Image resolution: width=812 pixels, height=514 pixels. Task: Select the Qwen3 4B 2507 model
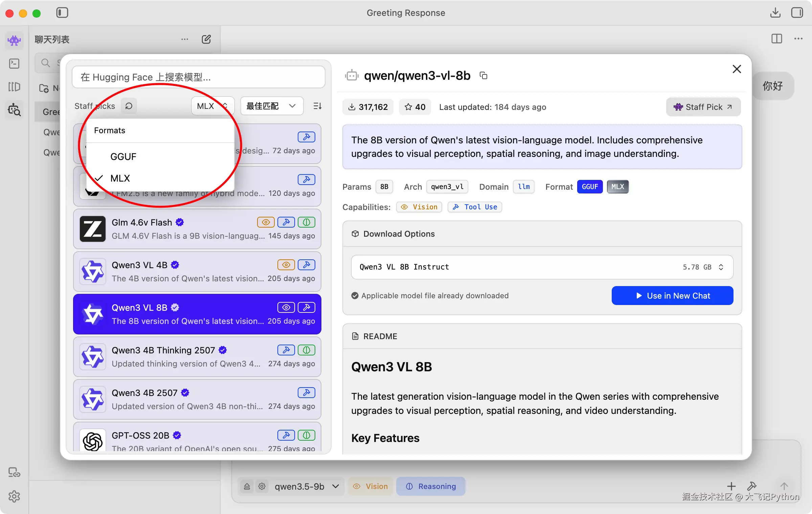[x=197, y=399]
